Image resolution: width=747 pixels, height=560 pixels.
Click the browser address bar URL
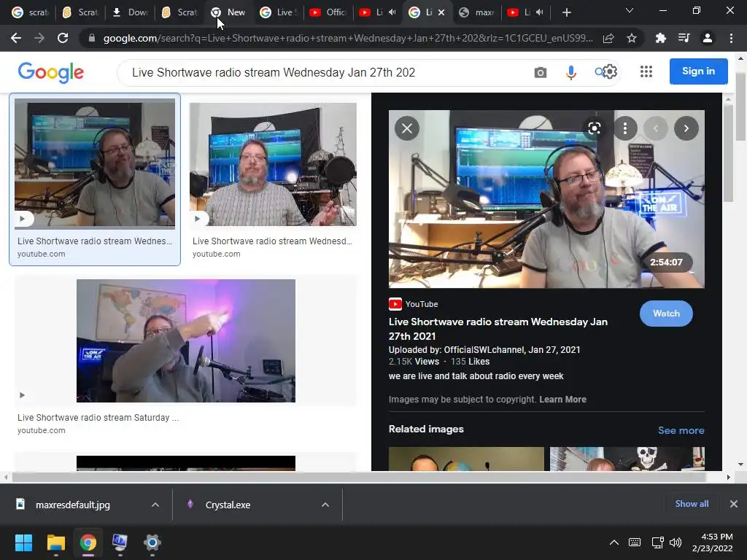348,38
